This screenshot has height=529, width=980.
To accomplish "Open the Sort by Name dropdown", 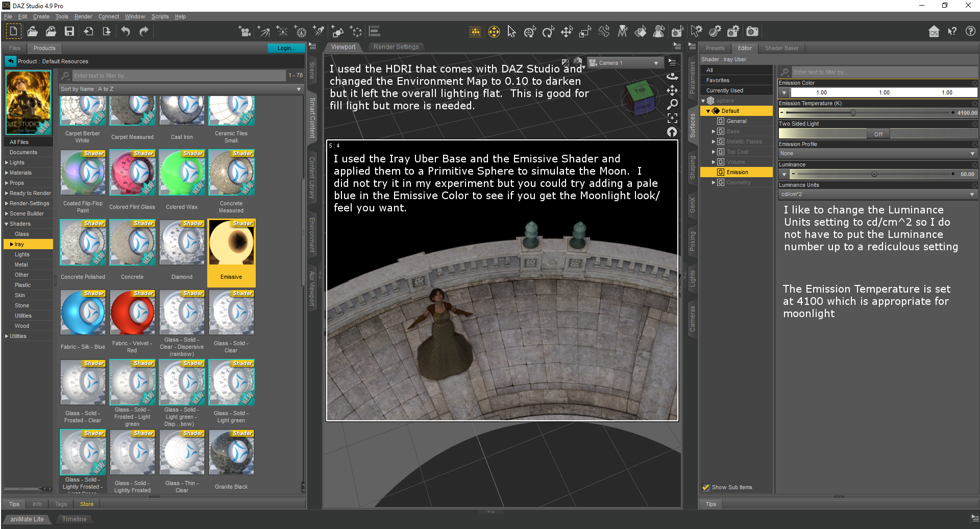I will (181, 89).
